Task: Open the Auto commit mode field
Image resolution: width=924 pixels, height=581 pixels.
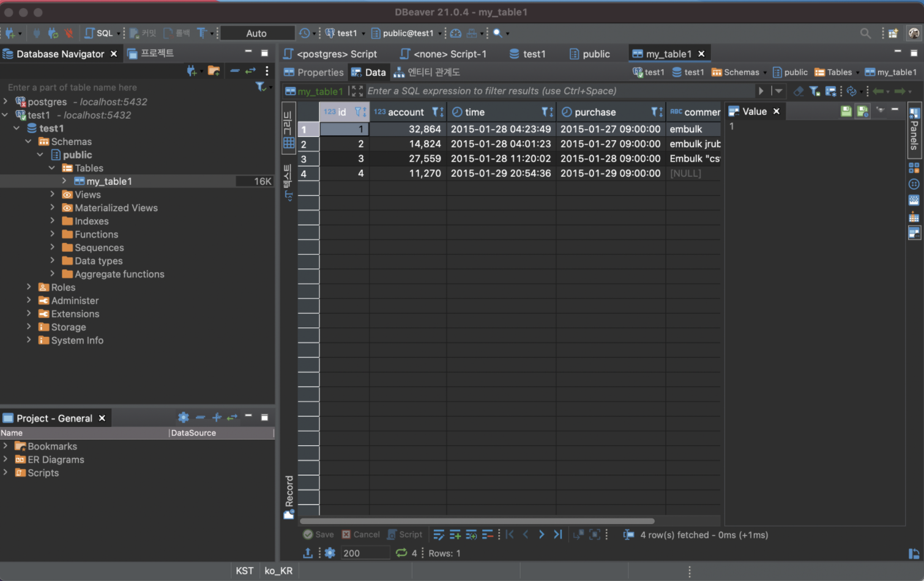Action: [257, 33]
